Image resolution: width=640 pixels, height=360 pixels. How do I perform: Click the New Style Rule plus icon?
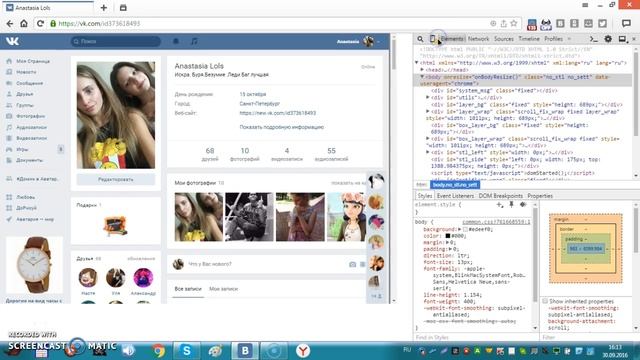(x=500, y=204)
